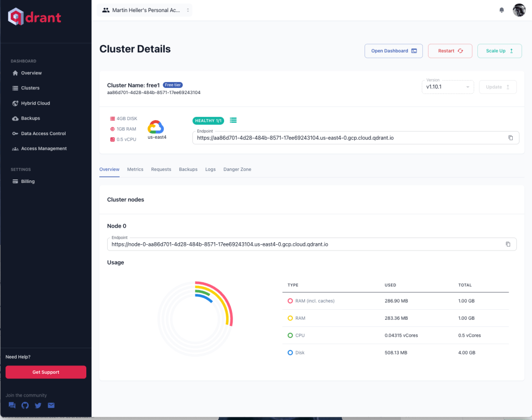
Task: Switch to the Requests tab
Action: [161, 169]
